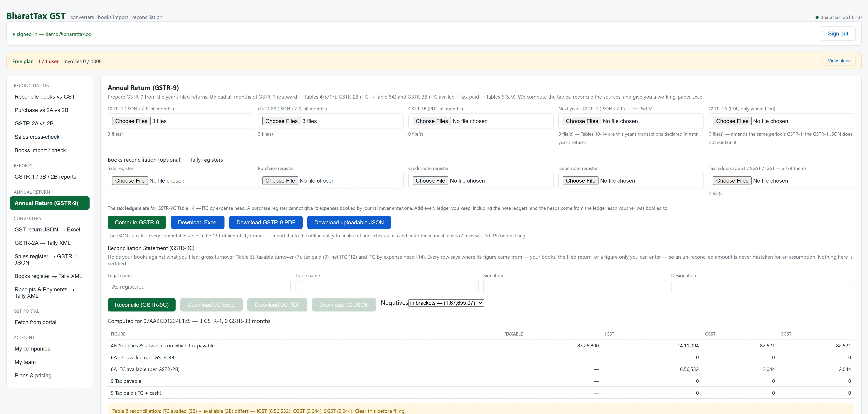Click the Designation input field
Viewport: 868px width, 414px height.
pos(762,287)
